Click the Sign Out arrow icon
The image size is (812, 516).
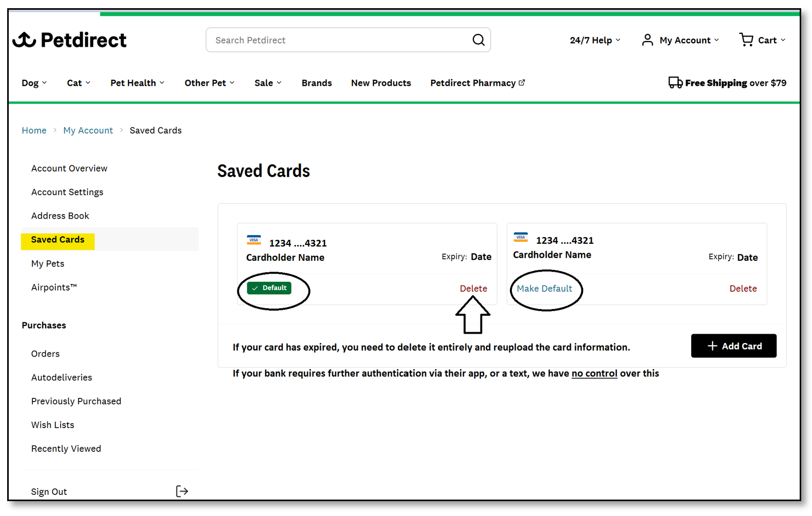[182, 491]
